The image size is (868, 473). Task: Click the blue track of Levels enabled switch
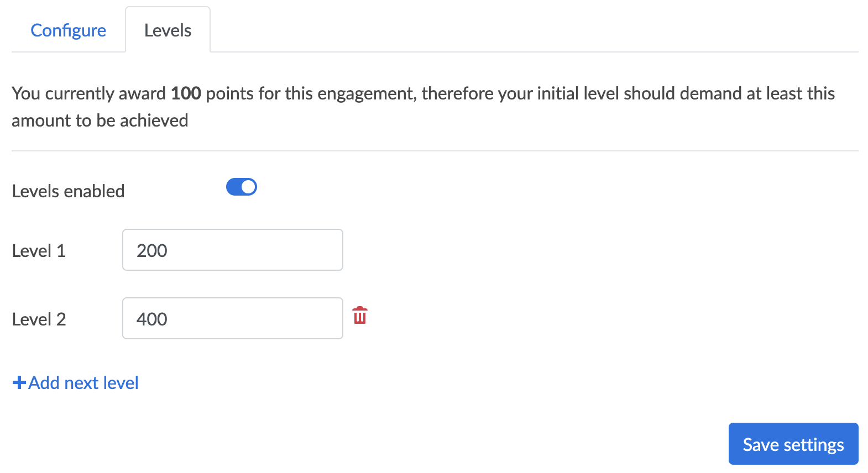point(234,187)
